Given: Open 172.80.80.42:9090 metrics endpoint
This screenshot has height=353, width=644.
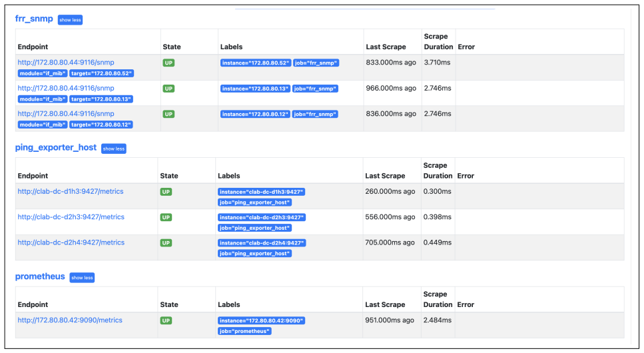Looking at the screenshot, I should click(x=70, y=320).
